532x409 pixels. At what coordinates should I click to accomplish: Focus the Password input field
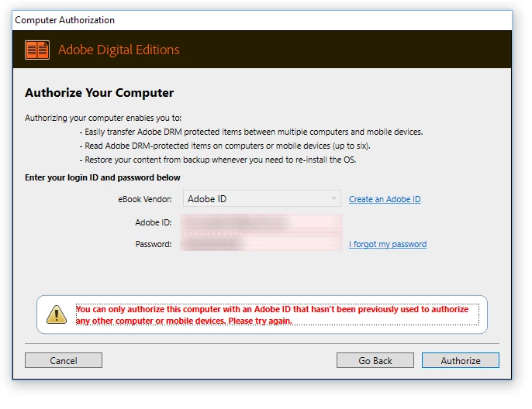tap(261, 243)
